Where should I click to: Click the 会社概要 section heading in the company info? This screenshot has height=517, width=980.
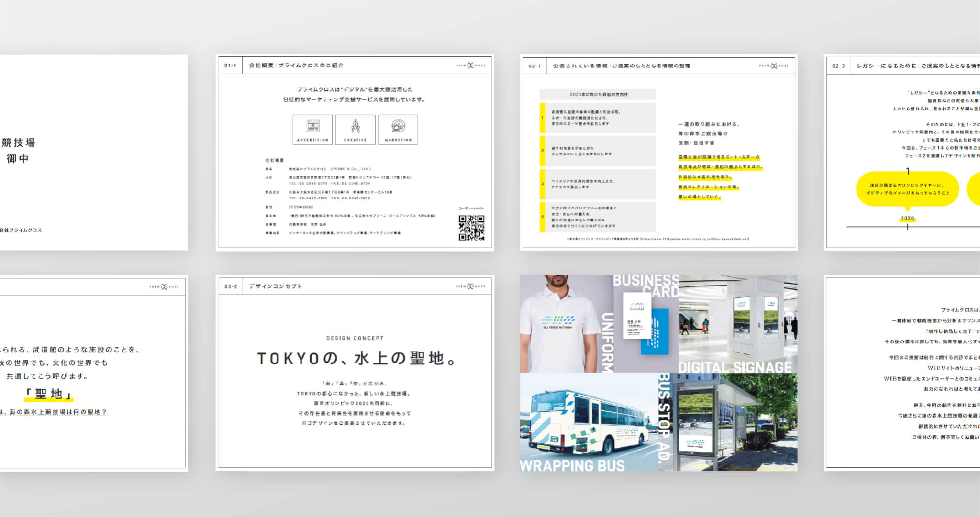coord(275,161)
